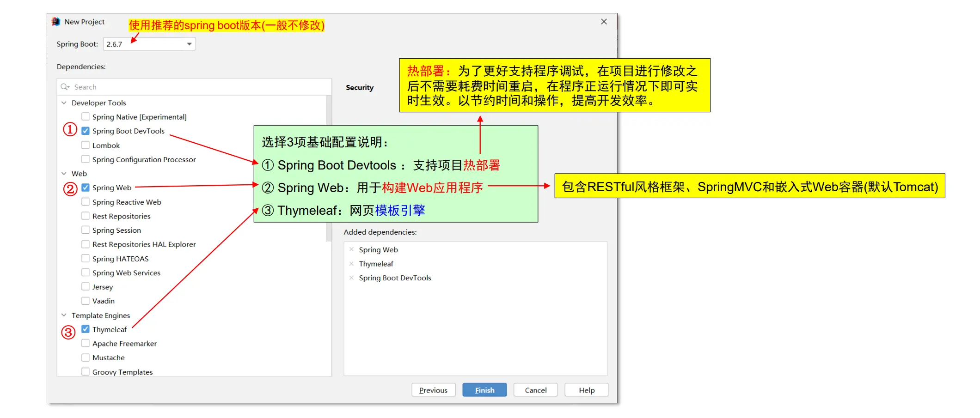This screenshot has width=980, height=418.
Task: Check Spring Reactive Web
Action: [x=86, y=202]
